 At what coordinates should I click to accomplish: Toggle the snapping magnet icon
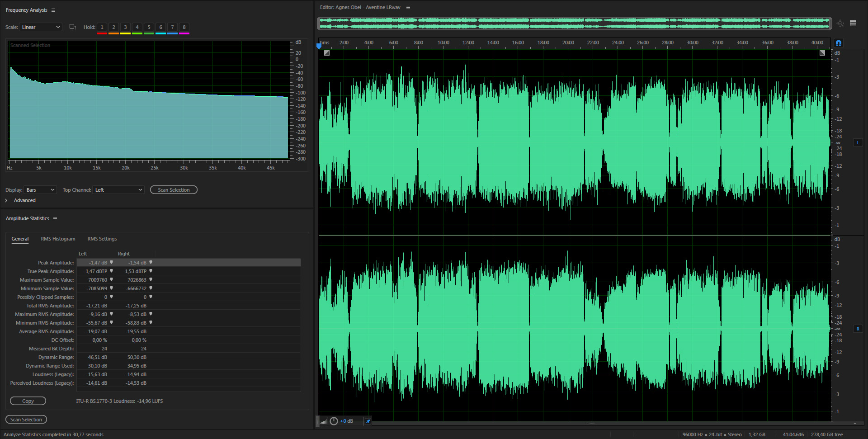[839, 43]
